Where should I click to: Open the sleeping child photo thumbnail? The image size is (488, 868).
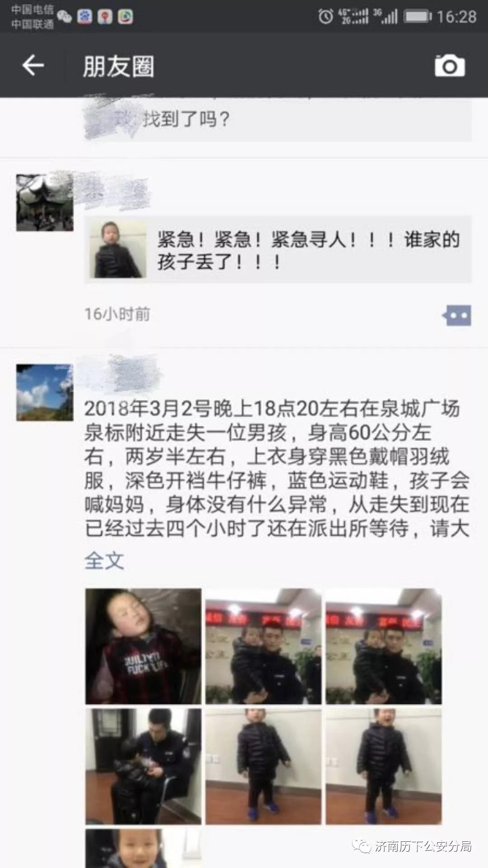click(x=143, y=646)
